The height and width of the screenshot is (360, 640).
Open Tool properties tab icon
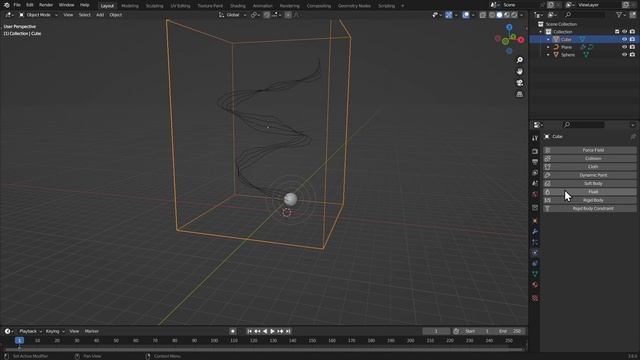click(x=535, y=138)
